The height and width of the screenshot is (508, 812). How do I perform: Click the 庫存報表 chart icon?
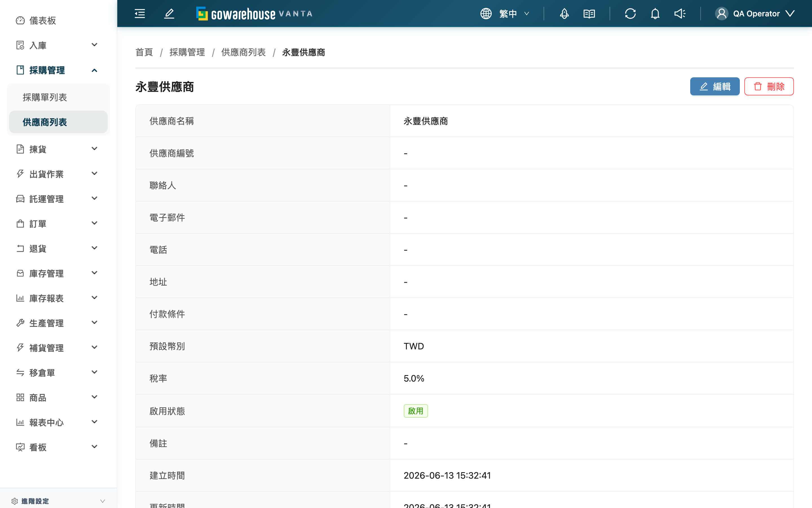tap(20, 298)
